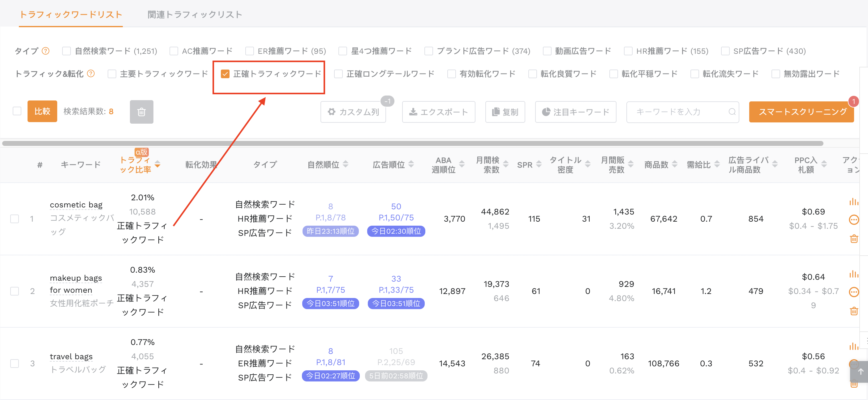This screenshot has width=868, height=400.
Task: Open chart icon for makeup bags row
Action: coord(853,274)
